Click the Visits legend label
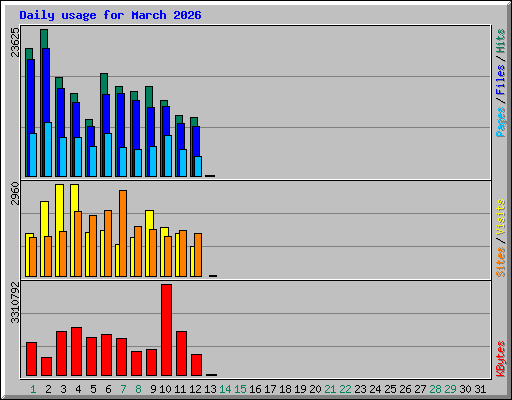This screenshot has width=512, height=400. pos(501,217)
